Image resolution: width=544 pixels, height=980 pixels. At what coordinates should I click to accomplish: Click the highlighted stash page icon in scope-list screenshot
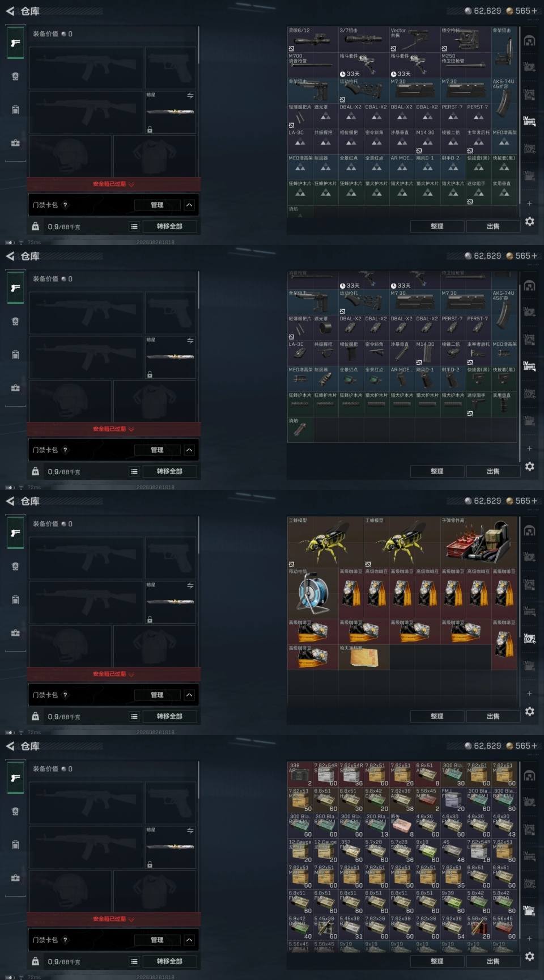tap(529, 120)
